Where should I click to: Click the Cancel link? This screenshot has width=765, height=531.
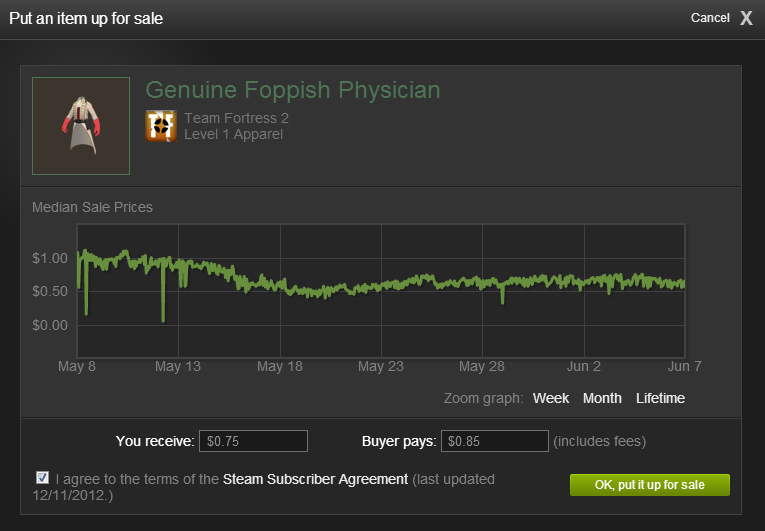tap(710, 18)
